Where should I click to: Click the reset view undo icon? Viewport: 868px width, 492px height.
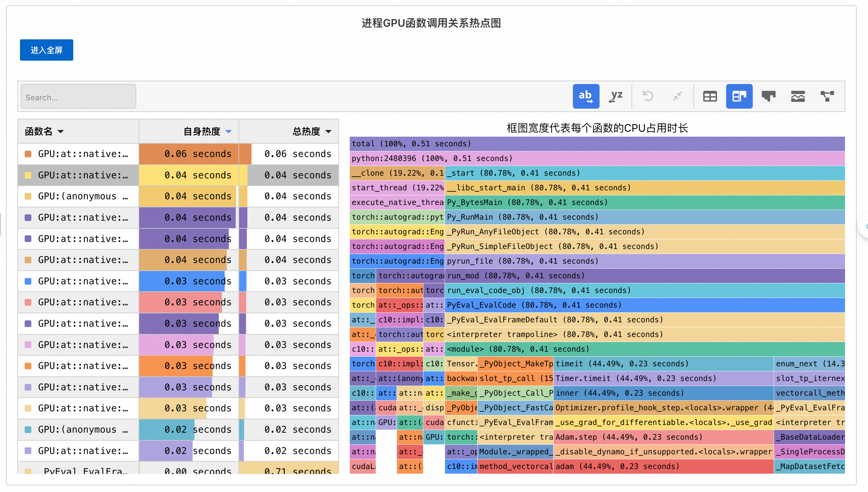coord(648,96)
